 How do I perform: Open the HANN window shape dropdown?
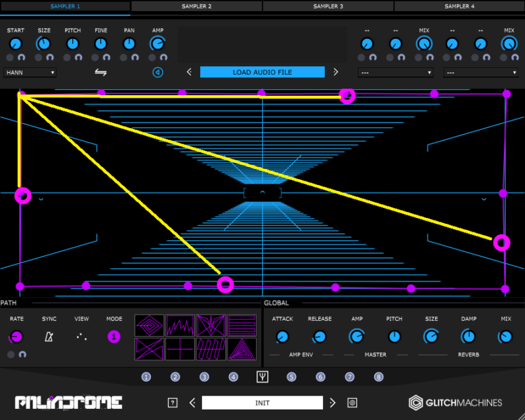pos(30,72)
